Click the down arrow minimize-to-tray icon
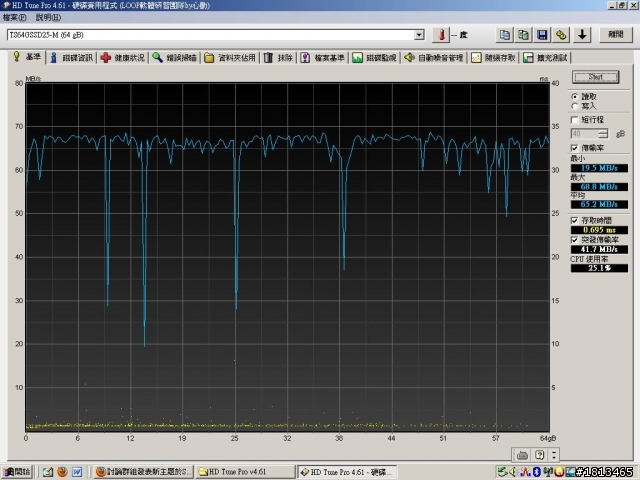640x480 pixels. click(x=582, y=35)
